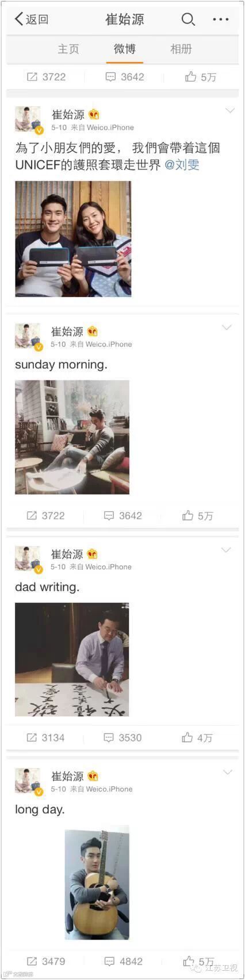Viewport: 245px width, 980px height.
Task: Expand options chevron on dad writing post
Action: tap(226, 550)
